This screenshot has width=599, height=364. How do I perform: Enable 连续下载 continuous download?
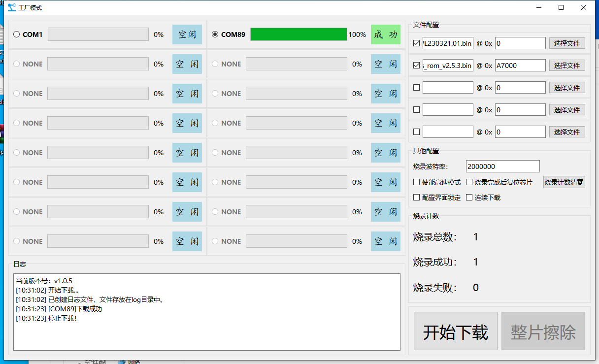click(469, 198)
